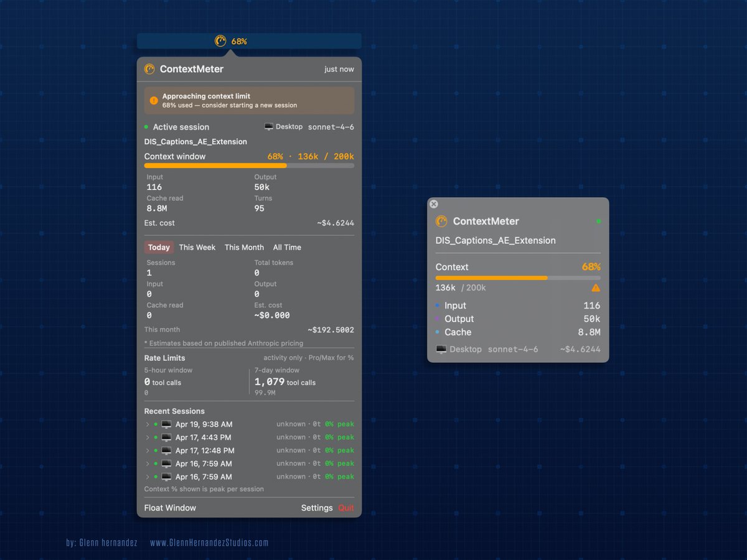Viewport: 747px width, 560px height.
Task: Click the DIS_Captions_AE_Extension title in the popup
Action: pyautogui.click(x=195, y=142)
